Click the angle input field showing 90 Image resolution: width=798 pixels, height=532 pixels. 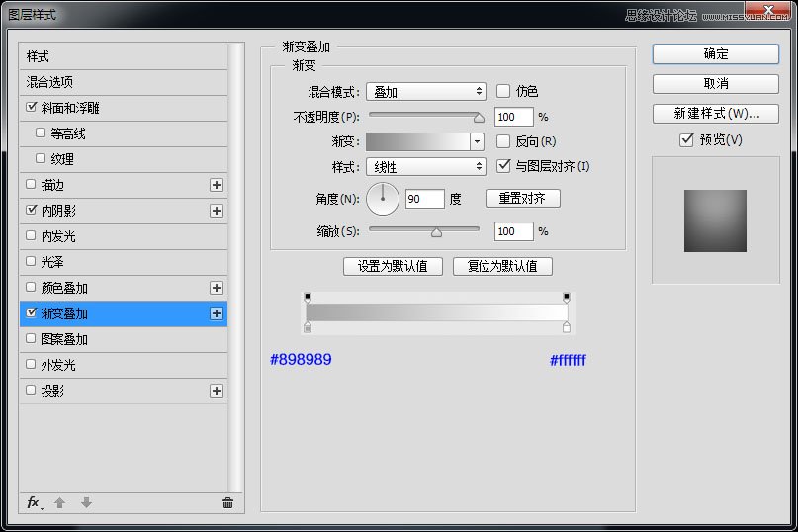(x=425, y=199)
